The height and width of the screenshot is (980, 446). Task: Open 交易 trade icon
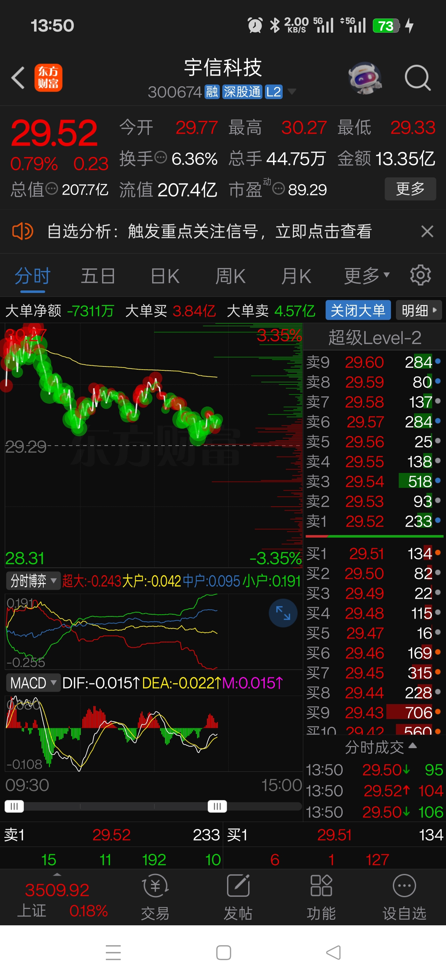point(155,898)
